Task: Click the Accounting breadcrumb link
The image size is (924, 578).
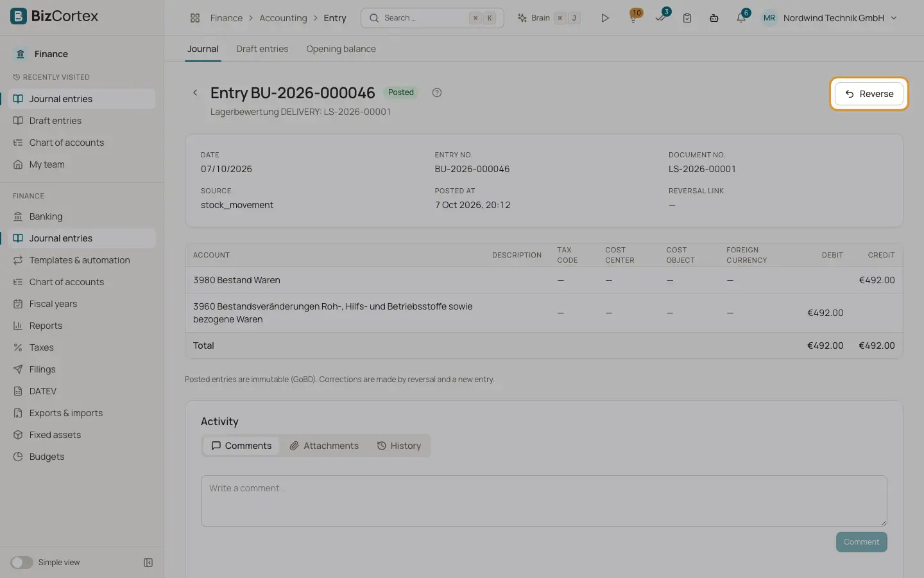Action: 283,18
